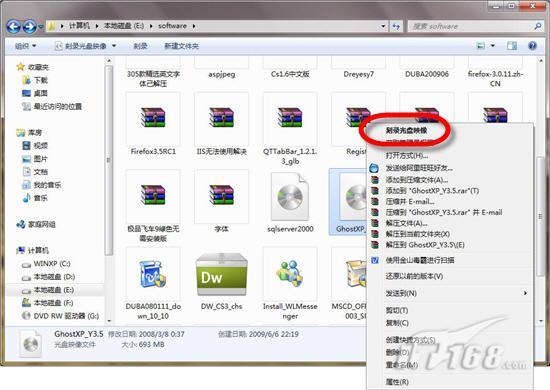The image size is (550, 390).
Task: Open 我的音乐 library
Action: pyautogui.click(x=41, y=185)
